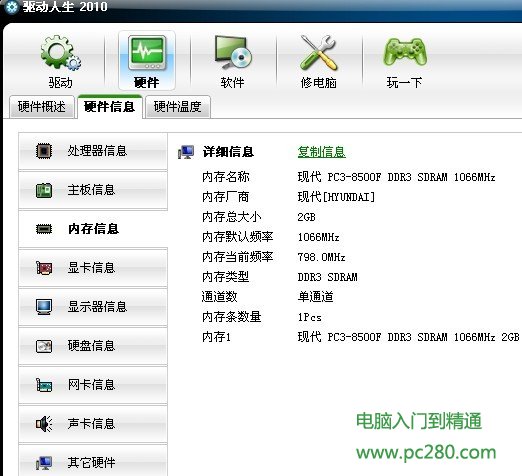Click the 内存1 label
This screenshot has width=522, height=476.
point(216,337)
